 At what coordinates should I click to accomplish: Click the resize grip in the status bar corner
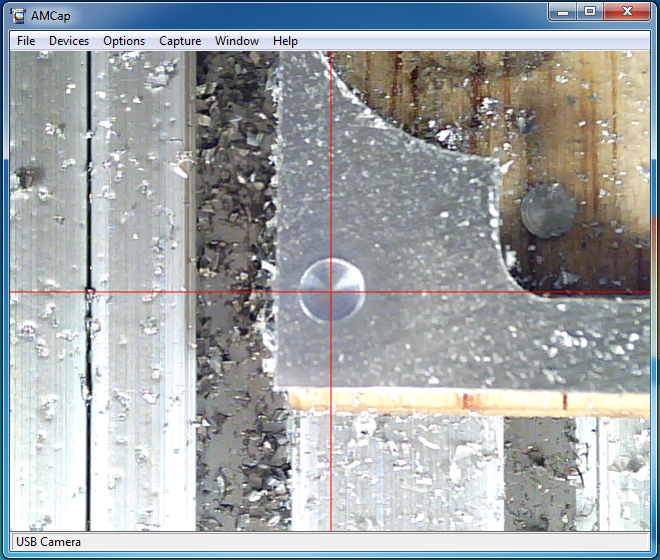[644, 545]
